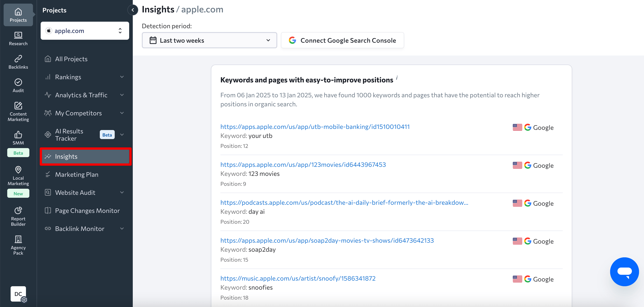Expand the Rankings submenu chevron
Viewport: 644px width, 307px height.
pos(122,77)
